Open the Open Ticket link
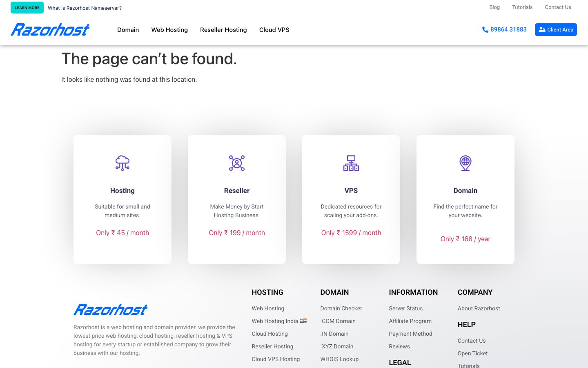The image size is (588, 368). 472,353
